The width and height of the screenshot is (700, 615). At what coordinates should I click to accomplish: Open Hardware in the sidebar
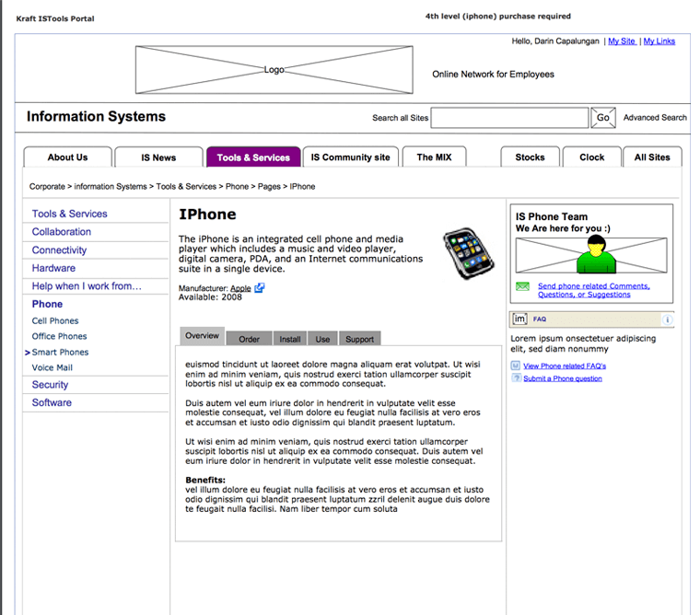[x=53, y=268]
